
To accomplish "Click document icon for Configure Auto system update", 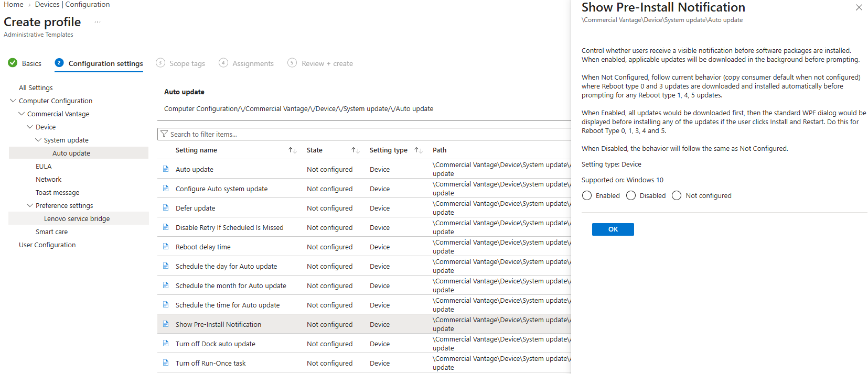I will (x=166, y=189).
